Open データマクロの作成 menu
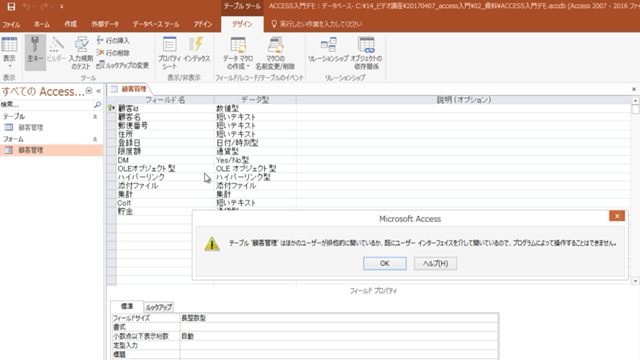Screen dimensions: 640x360 [x=238, y=53]
